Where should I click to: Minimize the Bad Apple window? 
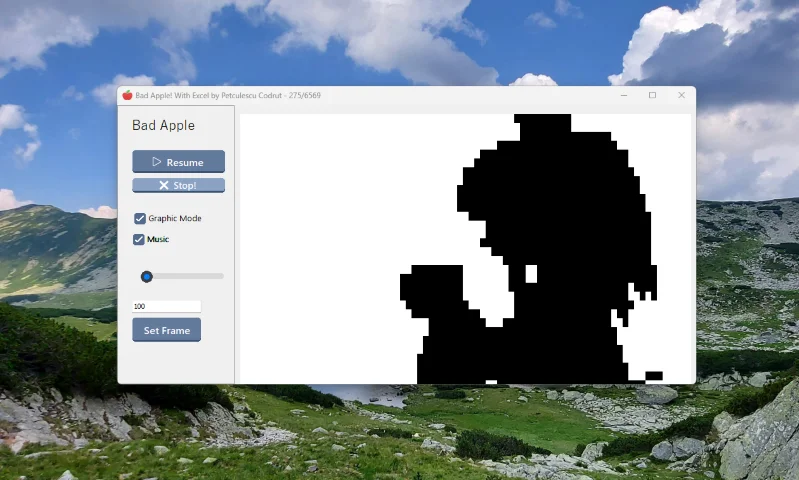point(624,95)
